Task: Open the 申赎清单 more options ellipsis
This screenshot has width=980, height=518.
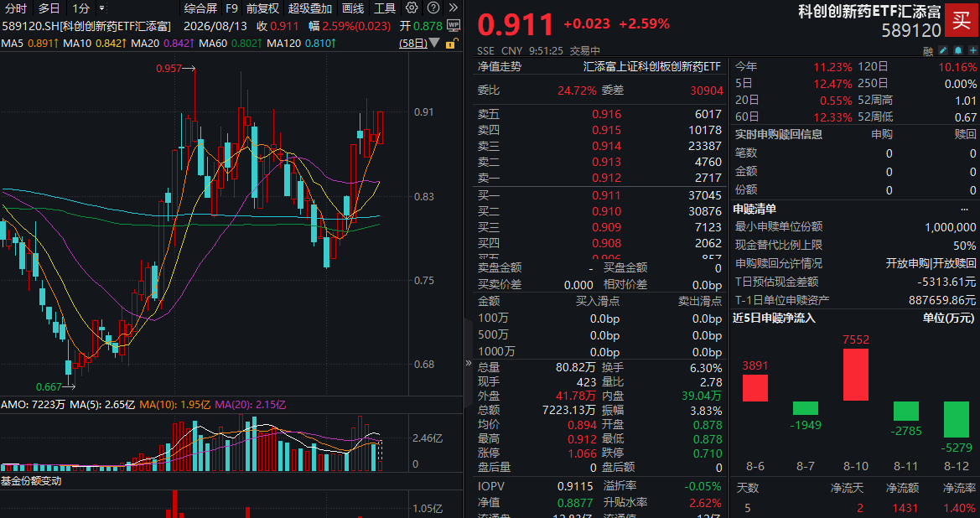Action: 965,210
